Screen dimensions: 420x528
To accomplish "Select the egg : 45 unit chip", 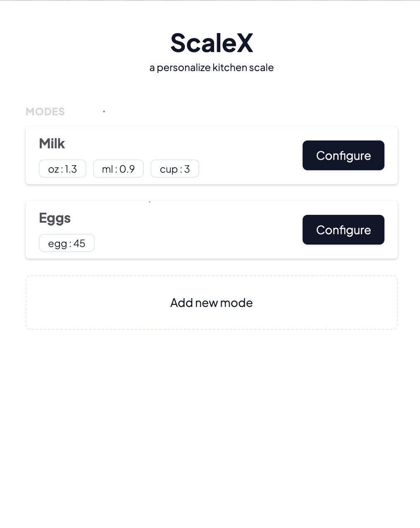I will 67,243.
